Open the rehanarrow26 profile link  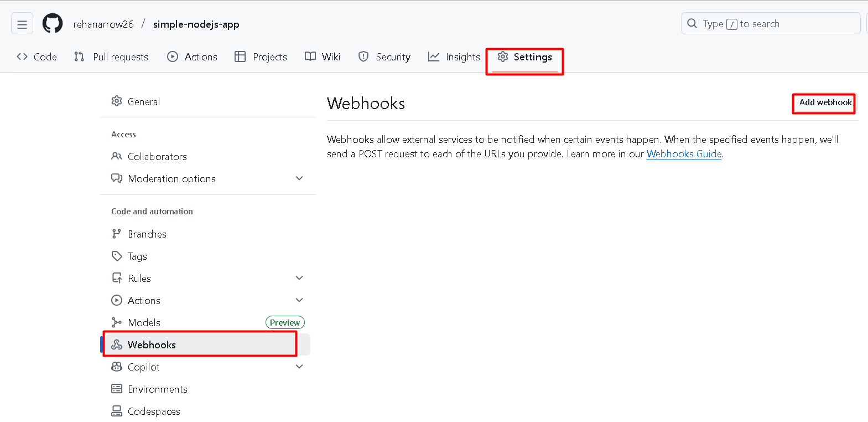click(x=103, y=24)
